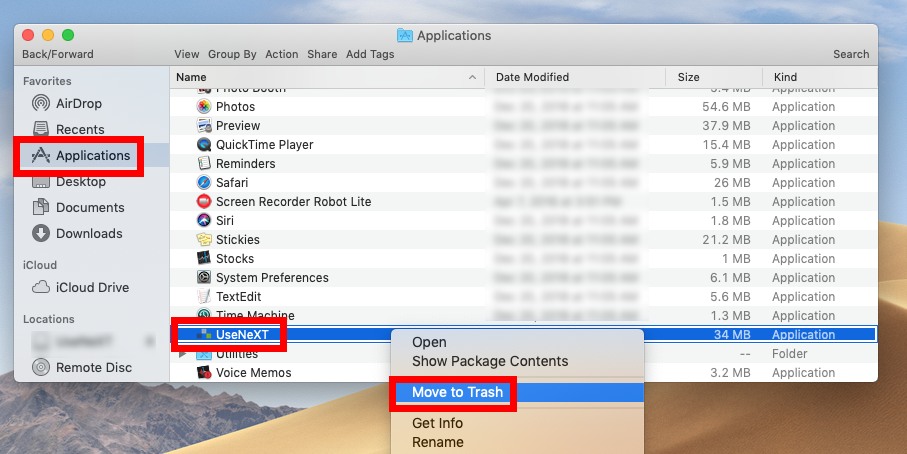This screenshot has height=454, width=907.
Task: Select the Safari compass icon
Action: click(x=204, y=183)
